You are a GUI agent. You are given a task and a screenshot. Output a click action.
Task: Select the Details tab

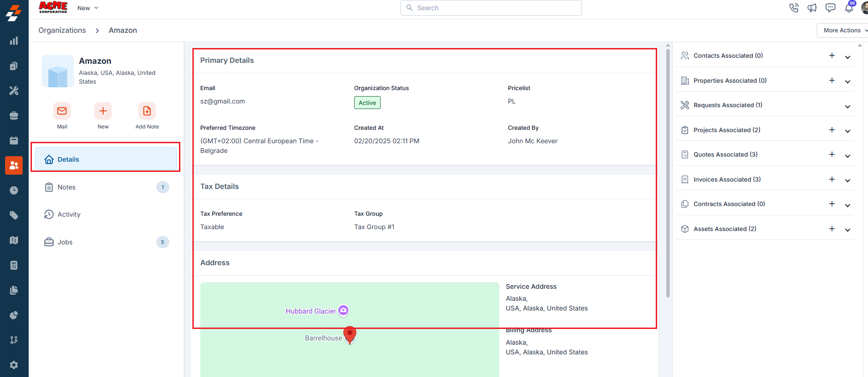coord(106,159)
